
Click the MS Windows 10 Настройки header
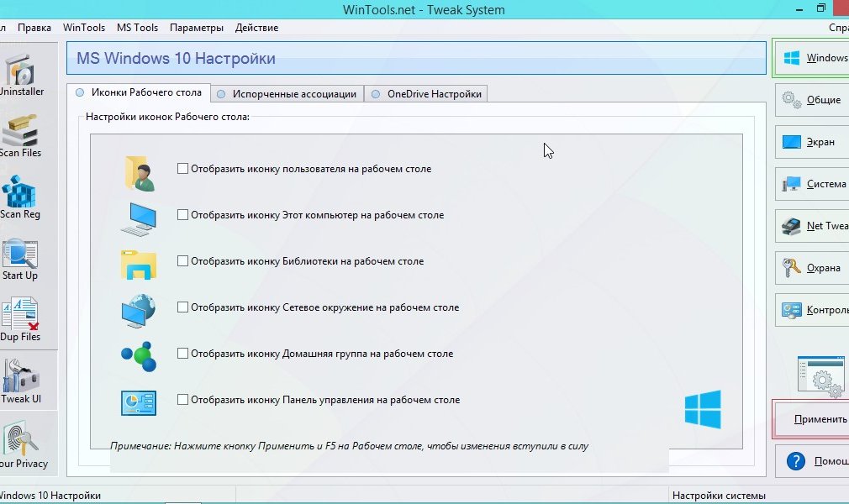point(416,58)
